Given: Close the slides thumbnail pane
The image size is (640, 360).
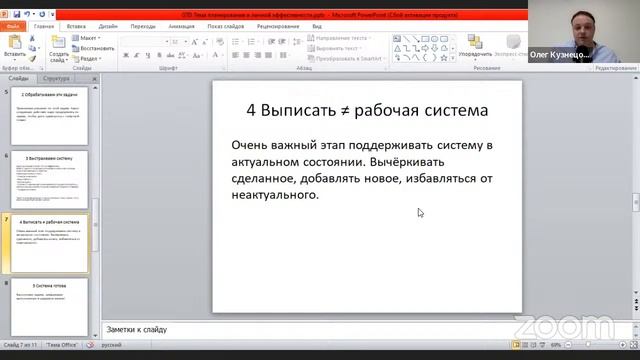Looking at the screenshot, I should (94, 78).
